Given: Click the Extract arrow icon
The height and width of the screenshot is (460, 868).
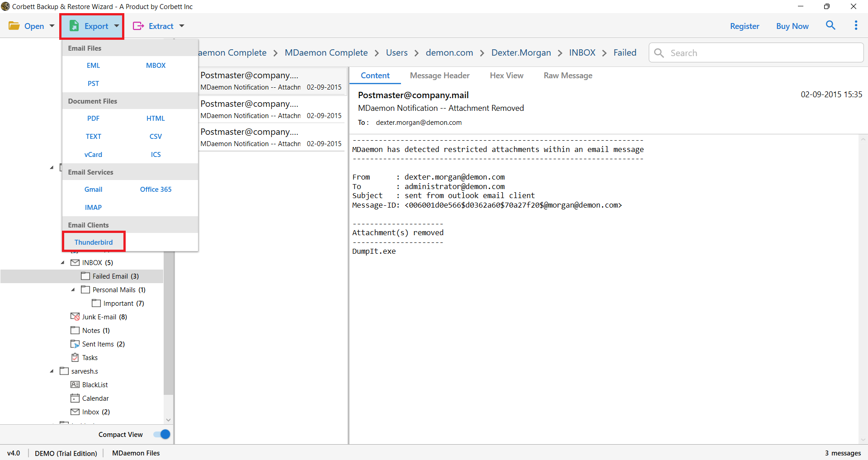Looking at the screenshot, I should coord(138,26).
